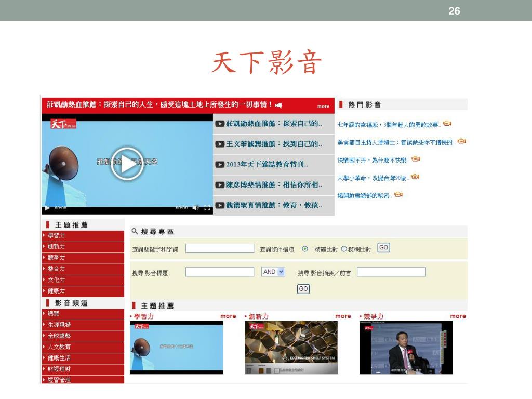Click more link beside 學習力 section
Screen dimensions: 532x399
[228, 316]
